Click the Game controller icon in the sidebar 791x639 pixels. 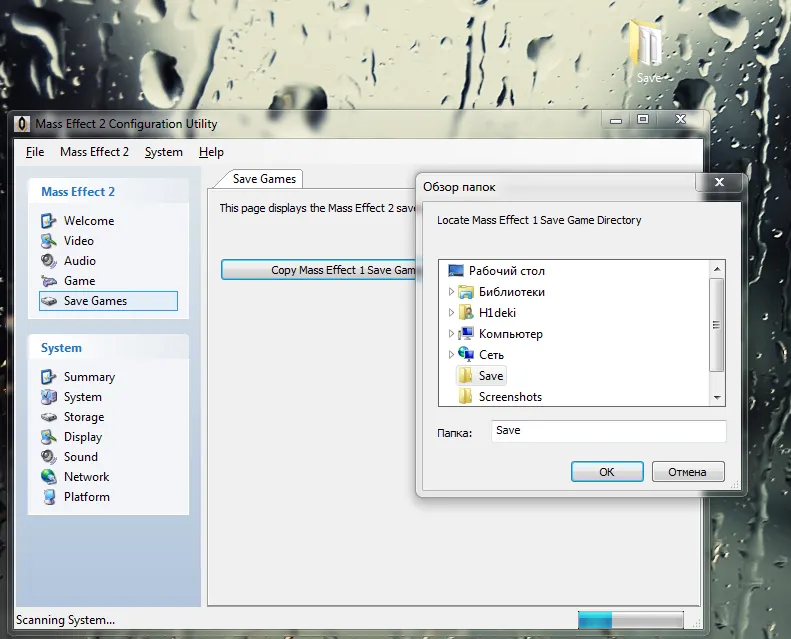(x=48, y=281)
